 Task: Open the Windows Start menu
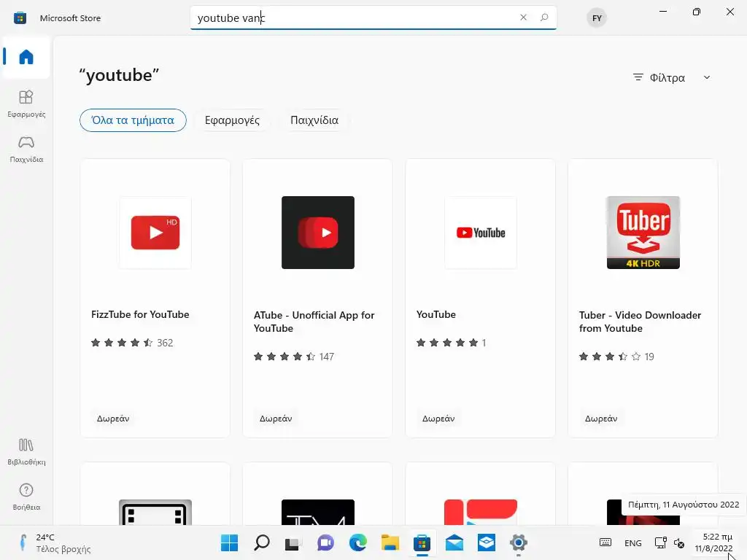[229, 542]
